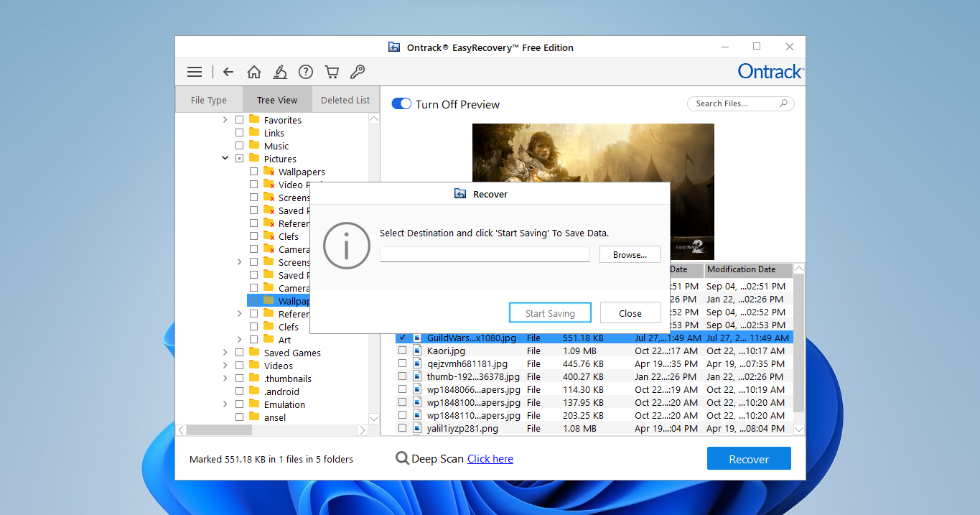Image resolution: width=980 pixels, height=515 pixels.
Task: Check the Music folder checkbox
Action: tap(240, 146)
